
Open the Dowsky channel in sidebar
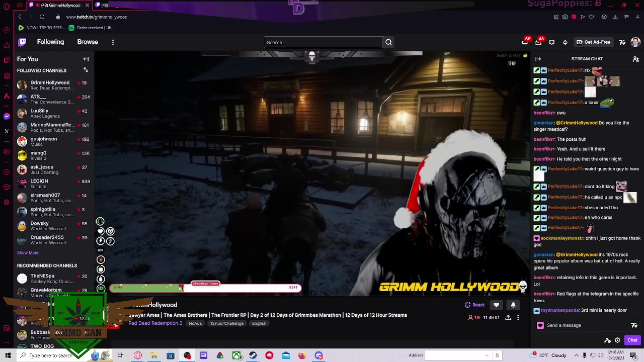(54, 226)
